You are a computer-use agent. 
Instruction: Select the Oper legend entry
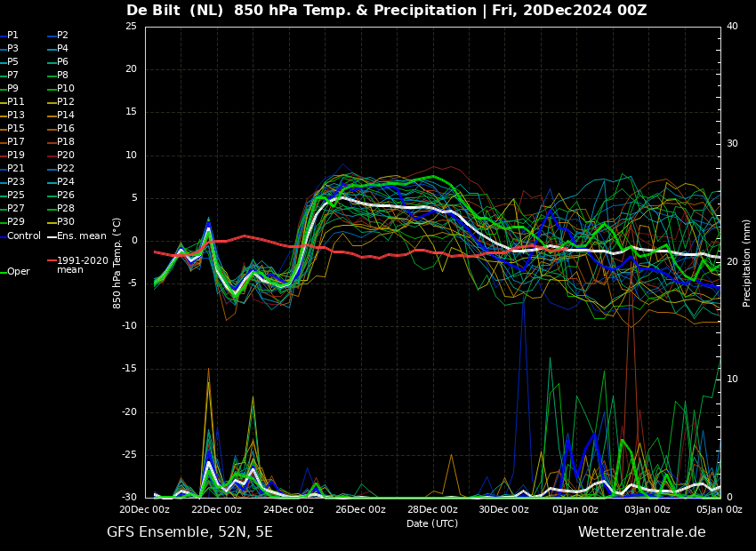(x=15, y=272)
